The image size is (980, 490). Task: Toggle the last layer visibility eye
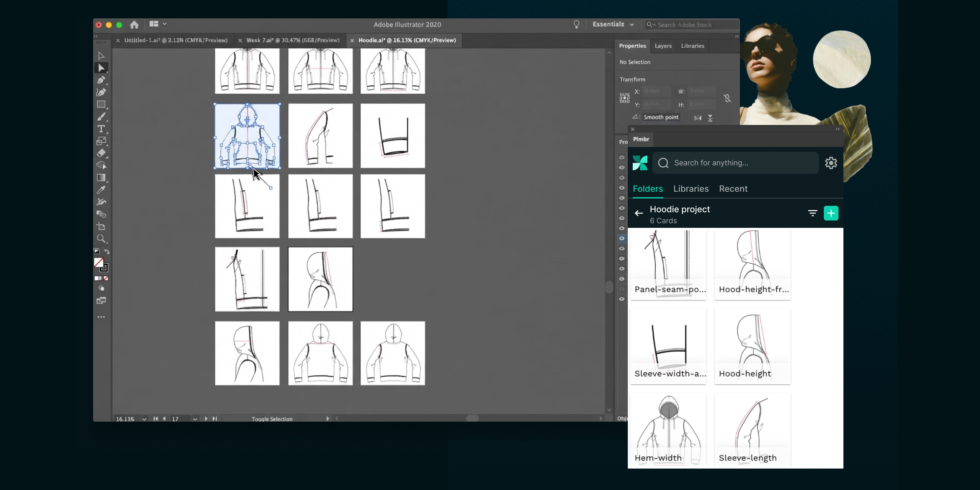click(x=622, y=299)
